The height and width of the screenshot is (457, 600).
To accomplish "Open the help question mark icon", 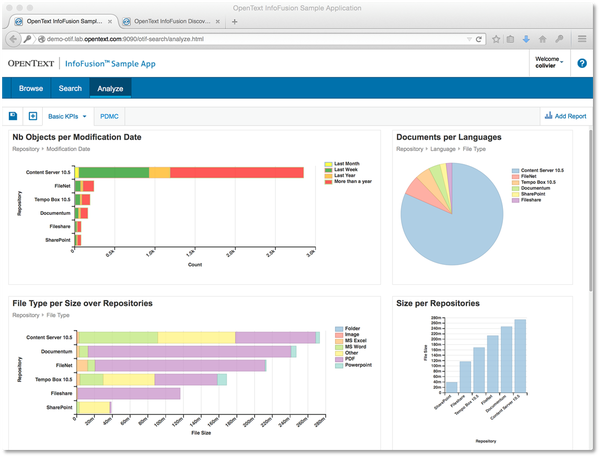I will pyautogui.click(x=582, y=63).
